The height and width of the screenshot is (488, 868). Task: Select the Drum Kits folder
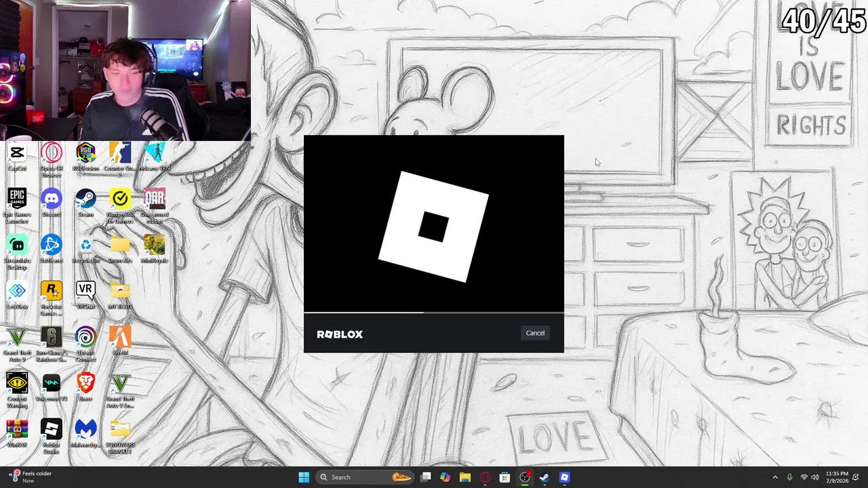coord(120,250)
